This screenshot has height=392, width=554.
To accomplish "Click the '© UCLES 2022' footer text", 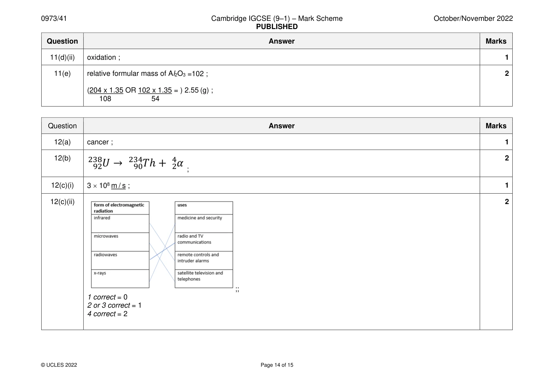I will [59, 365].
